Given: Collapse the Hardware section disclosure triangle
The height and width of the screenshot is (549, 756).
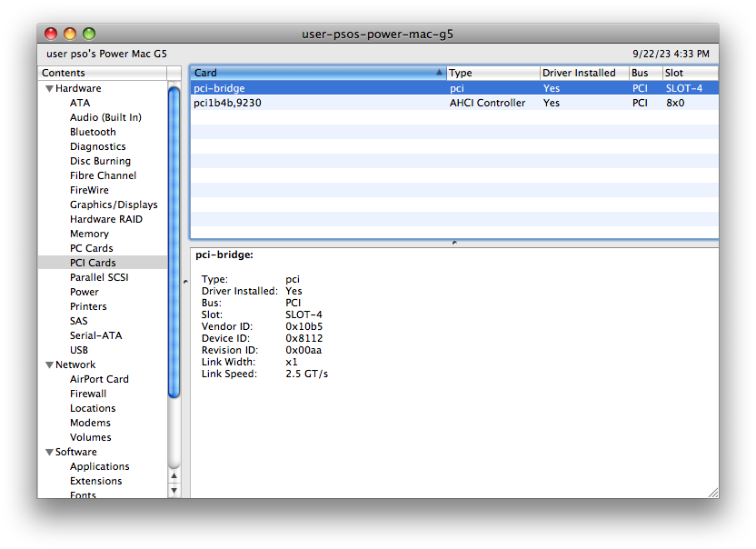Looking at the screenshot, I should click(x=51, y=88).
